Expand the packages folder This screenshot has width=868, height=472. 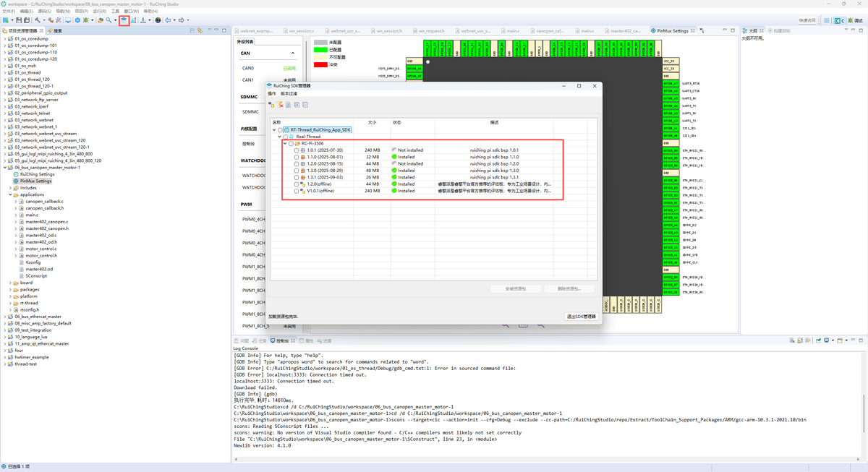(11, 290)
